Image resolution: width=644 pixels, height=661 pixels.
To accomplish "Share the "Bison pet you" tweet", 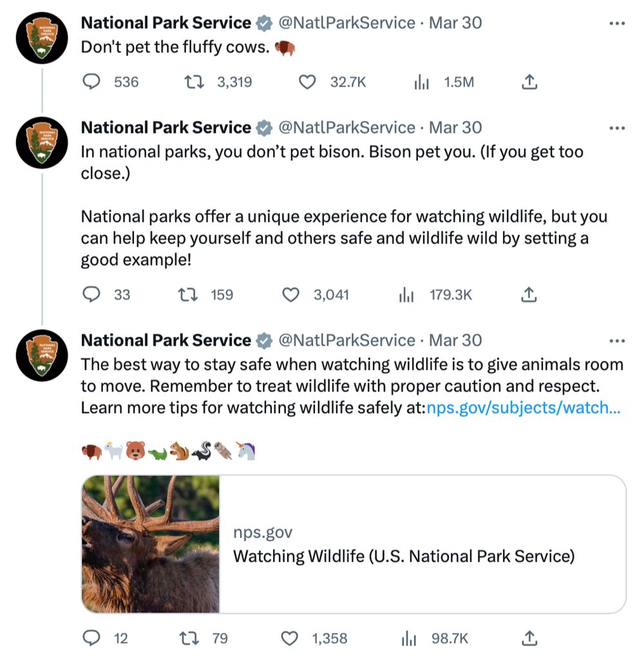I will 529,294.
